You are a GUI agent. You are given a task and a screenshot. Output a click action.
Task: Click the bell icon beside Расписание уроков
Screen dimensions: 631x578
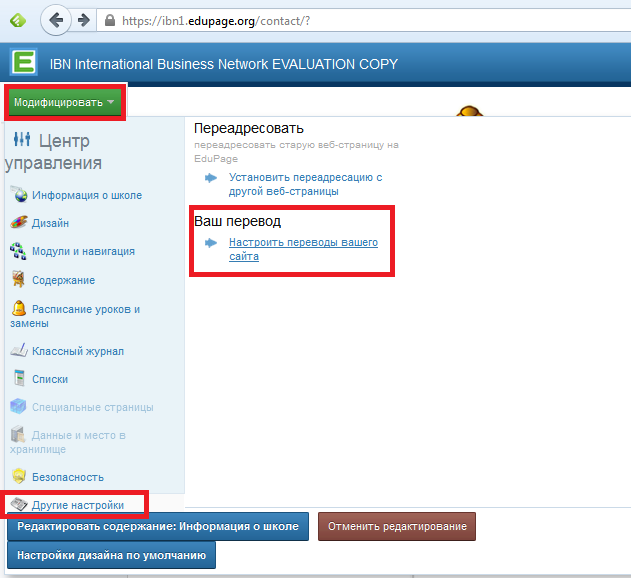click(x=19, y=308)
